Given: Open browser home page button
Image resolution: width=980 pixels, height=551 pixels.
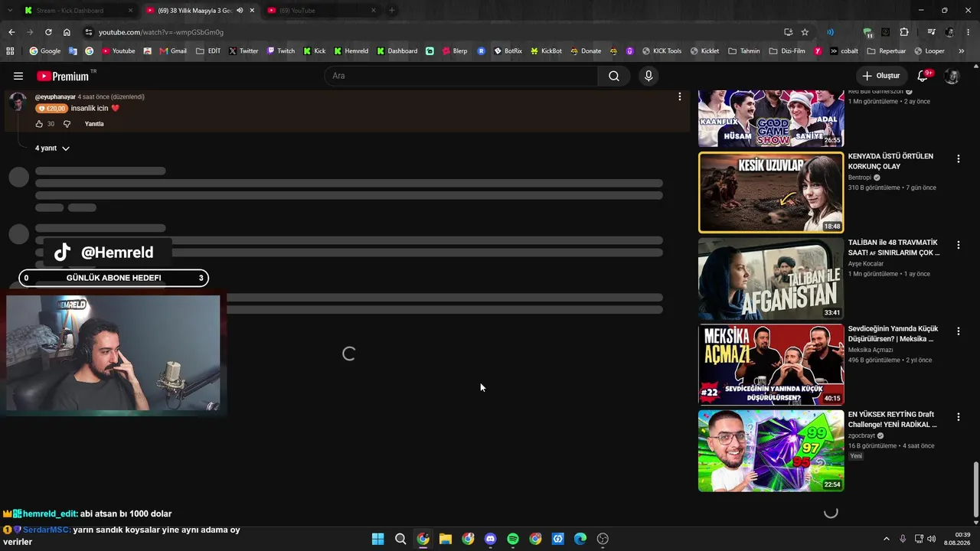Looking at the screenshot, I should (x=67, y=32).
